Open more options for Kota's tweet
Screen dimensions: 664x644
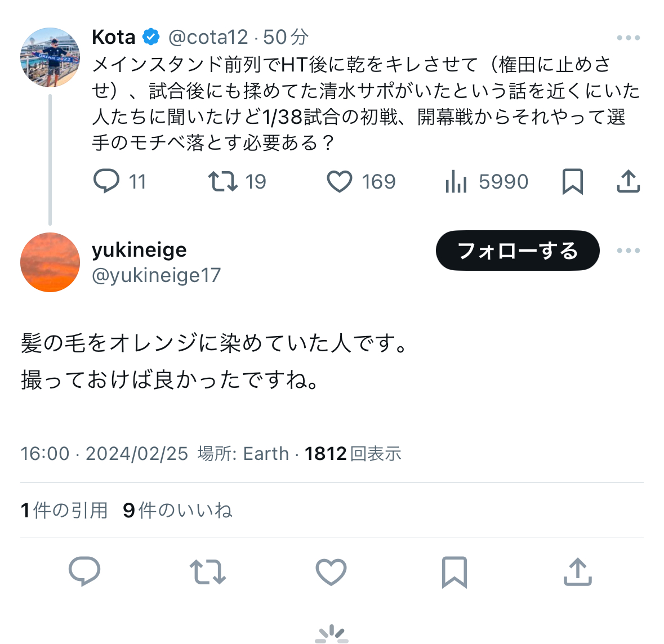628,38
